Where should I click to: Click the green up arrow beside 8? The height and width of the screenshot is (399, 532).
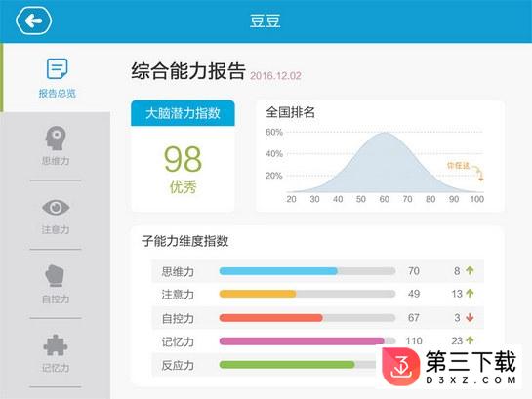pyautogui.click(x=470, y=270)
